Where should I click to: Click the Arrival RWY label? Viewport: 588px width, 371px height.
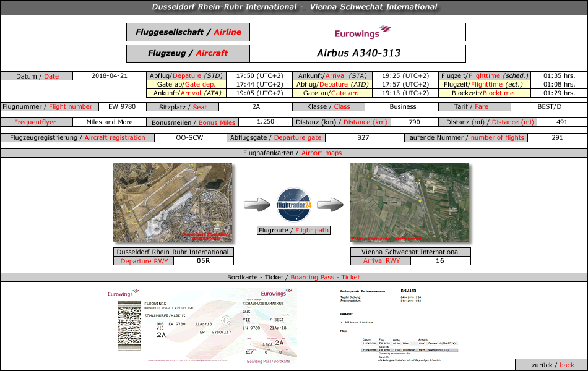click(381, 260)
